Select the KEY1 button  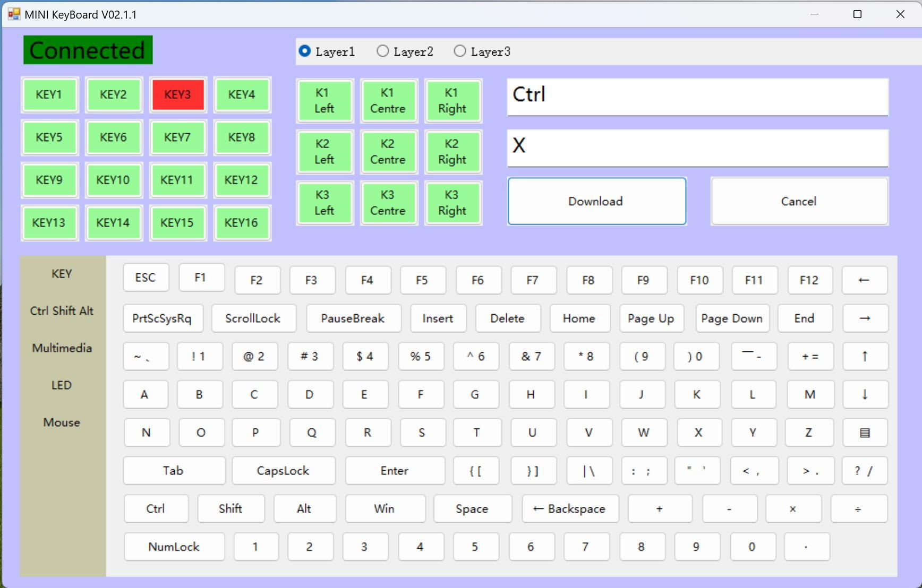click(x=49, y=94)
